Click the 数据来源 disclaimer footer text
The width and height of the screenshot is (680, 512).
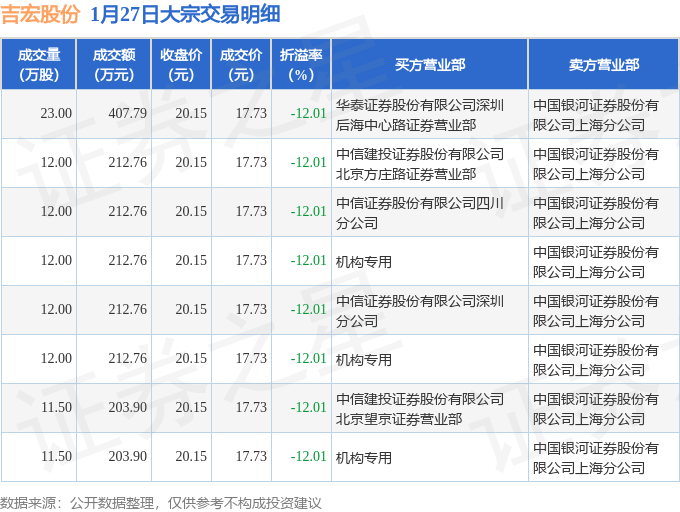[x=161, y=503]
